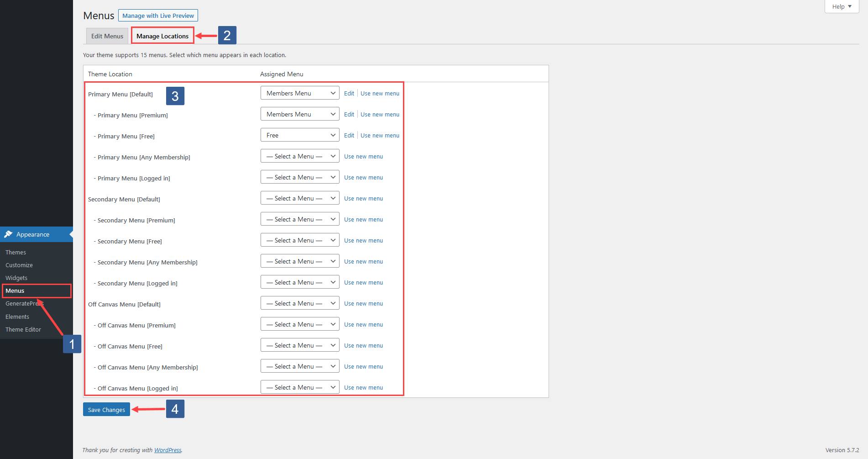
Task: Switch to the Edit Menus tab
Action: (107, 36)
